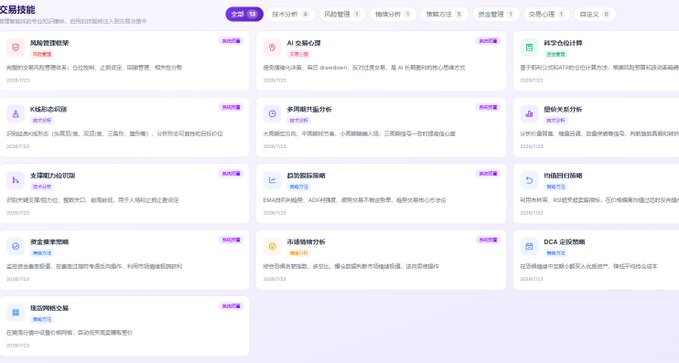Click the 系统预置 badge on 多周期共振分析 card
This screenshot has height=363, width=679.
(x=488, y=107)
